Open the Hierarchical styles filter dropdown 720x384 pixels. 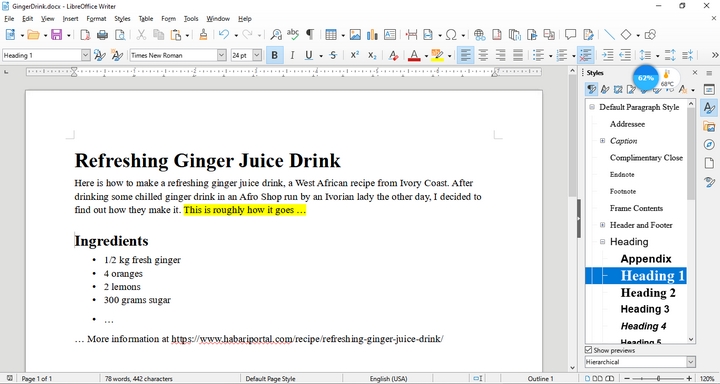coord(691,362)
